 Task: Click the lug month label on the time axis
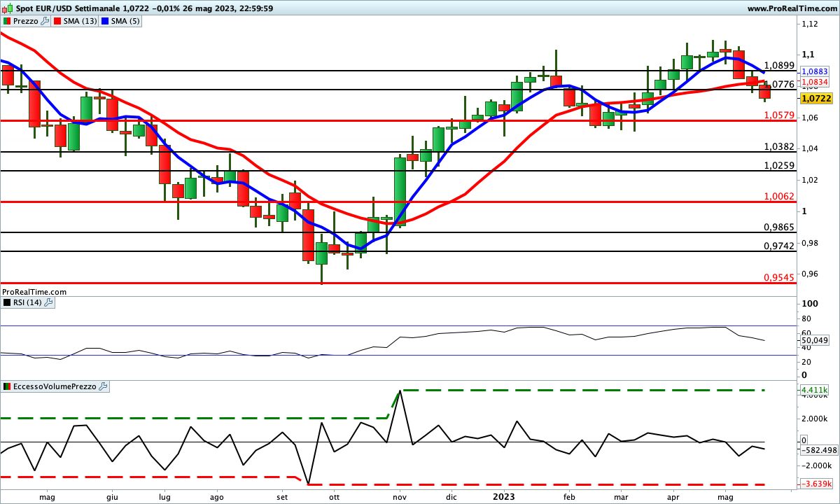[x=164, y=498]
